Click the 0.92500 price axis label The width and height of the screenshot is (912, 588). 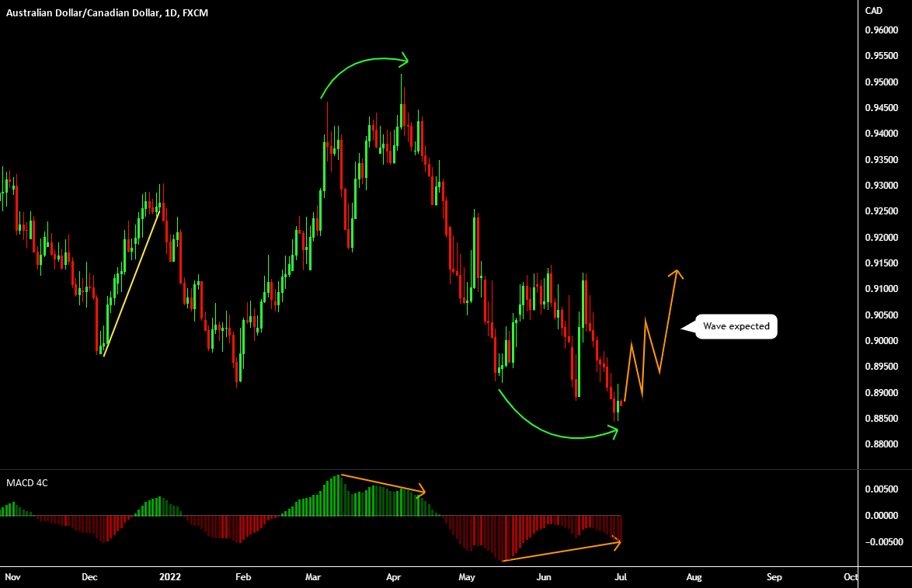tap(882, 211)
